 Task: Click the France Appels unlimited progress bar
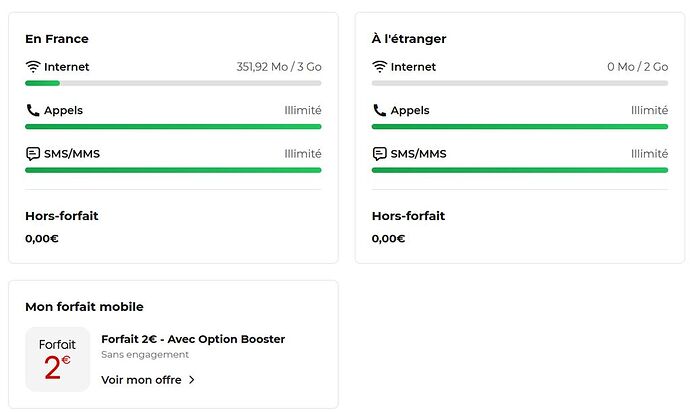(x=173, y=127)
